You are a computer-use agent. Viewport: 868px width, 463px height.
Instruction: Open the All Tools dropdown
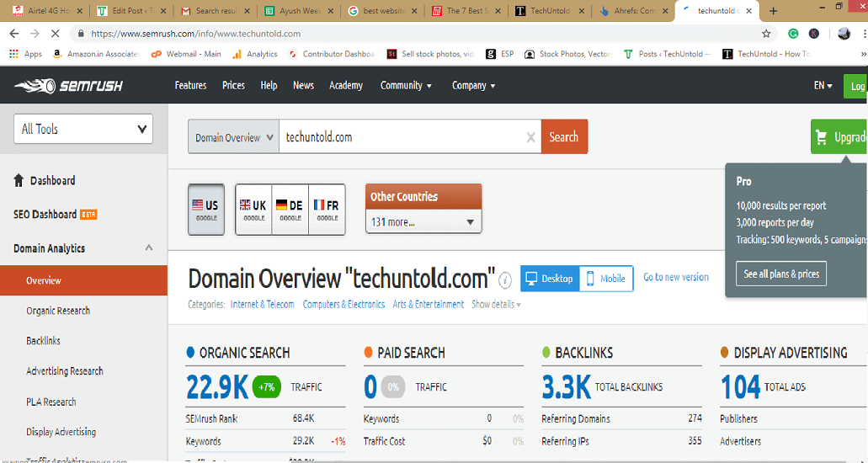[x=83, y=129]
